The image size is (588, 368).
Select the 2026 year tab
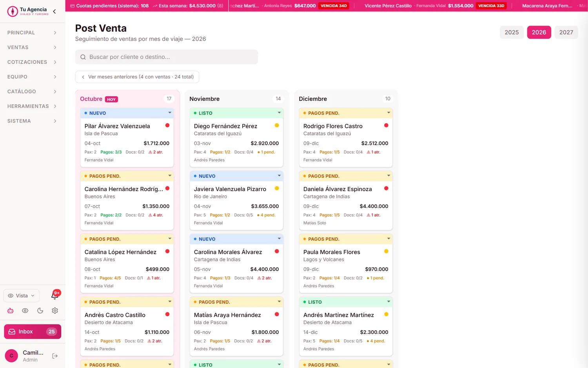tap(539, 33)
